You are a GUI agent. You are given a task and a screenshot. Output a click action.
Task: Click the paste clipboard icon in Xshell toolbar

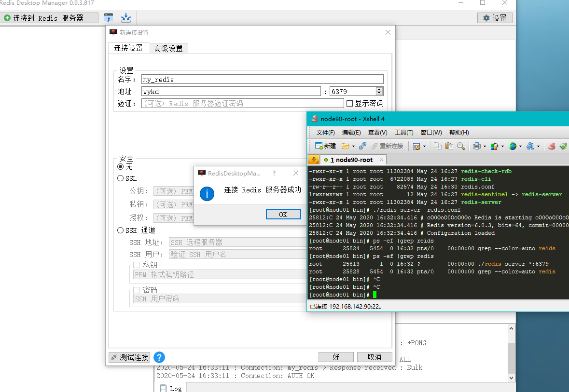point(449,146)
